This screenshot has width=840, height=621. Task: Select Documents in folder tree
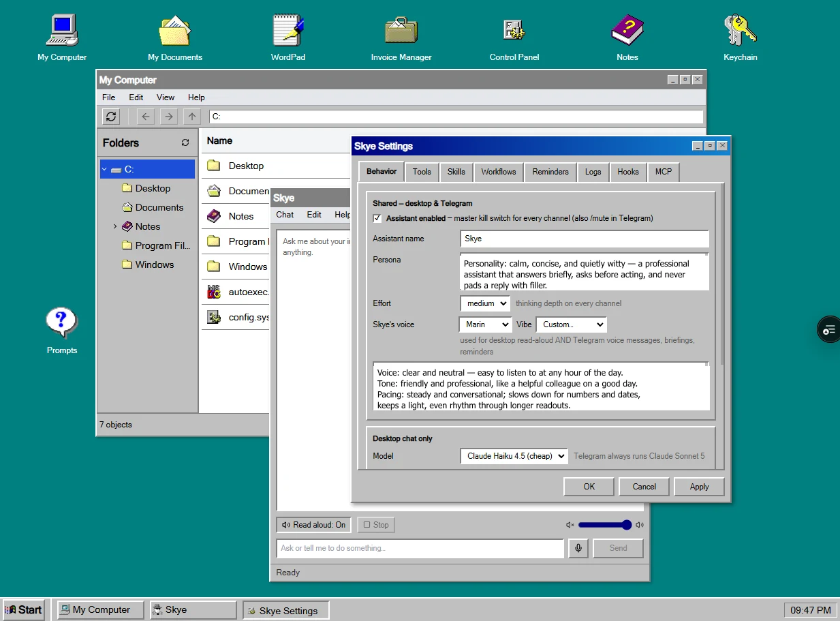[159, 207]
